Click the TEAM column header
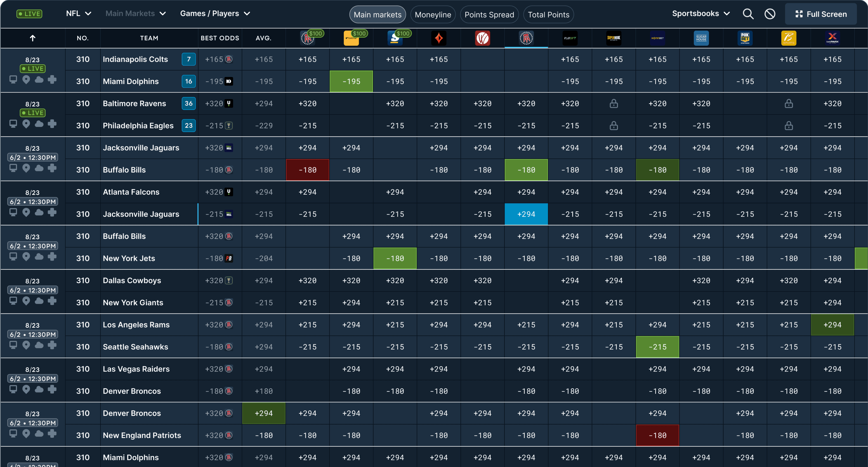 tap(149, 38)
